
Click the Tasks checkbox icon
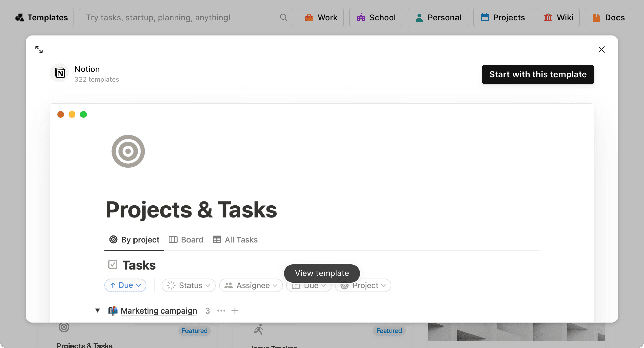point(113,265)
